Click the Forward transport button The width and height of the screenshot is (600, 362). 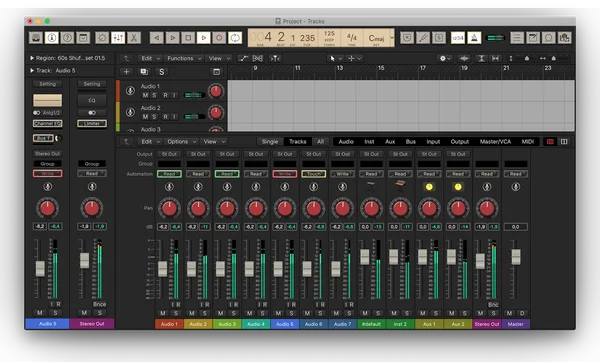click(x=172, y=38)
